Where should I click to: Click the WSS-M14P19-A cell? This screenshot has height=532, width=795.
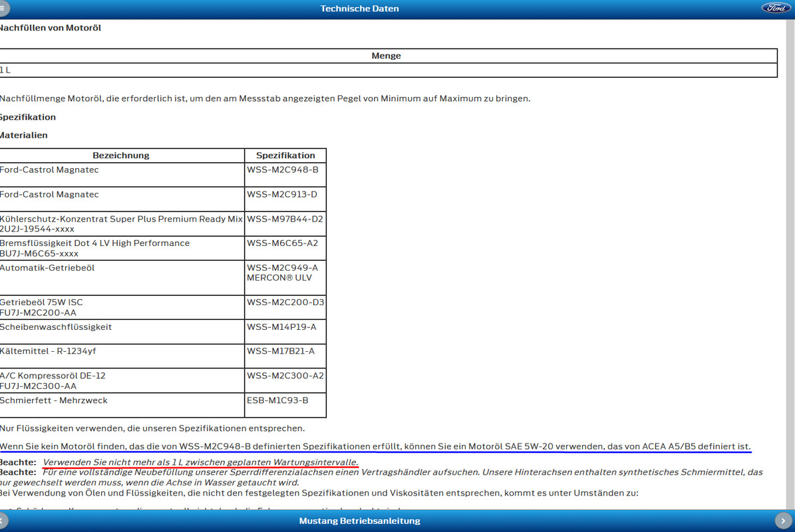pos(285,332)
